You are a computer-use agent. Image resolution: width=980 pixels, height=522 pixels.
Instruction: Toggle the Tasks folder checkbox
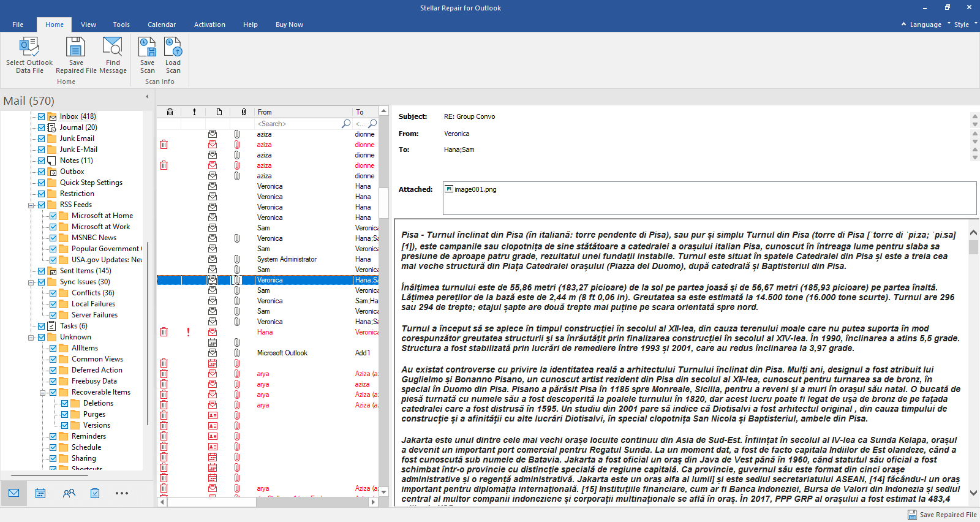click(41, 326)
